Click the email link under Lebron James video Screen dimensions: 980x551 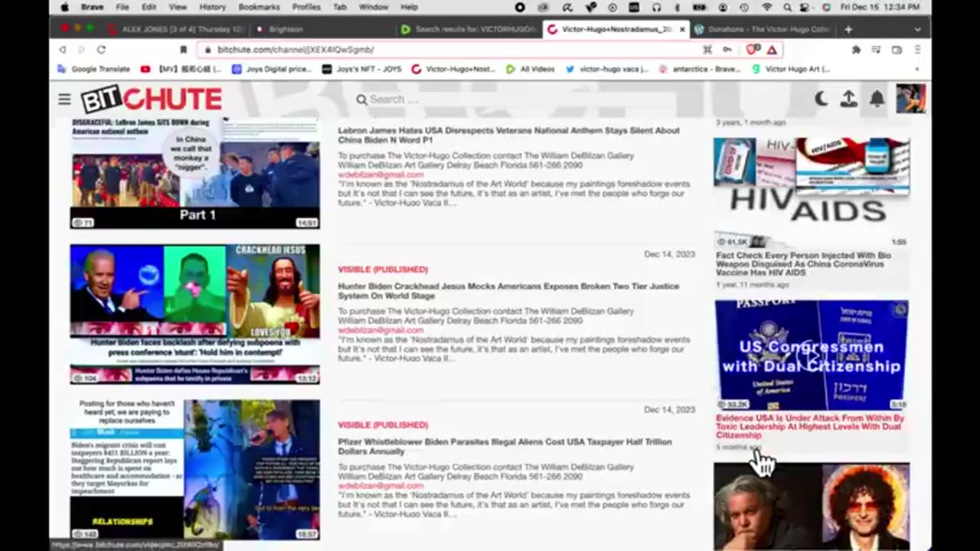pyautogui.click(x=381, y=174)
